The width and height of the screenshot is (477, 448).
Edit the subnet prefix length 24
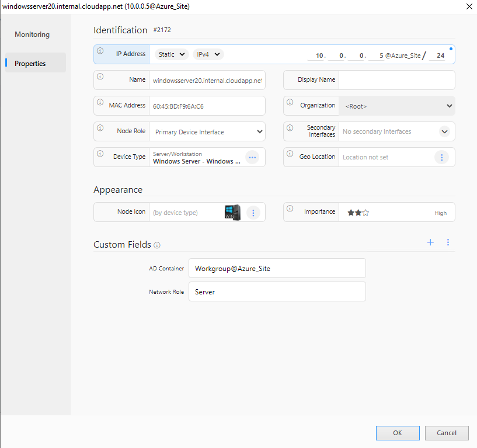coord(438,55)
